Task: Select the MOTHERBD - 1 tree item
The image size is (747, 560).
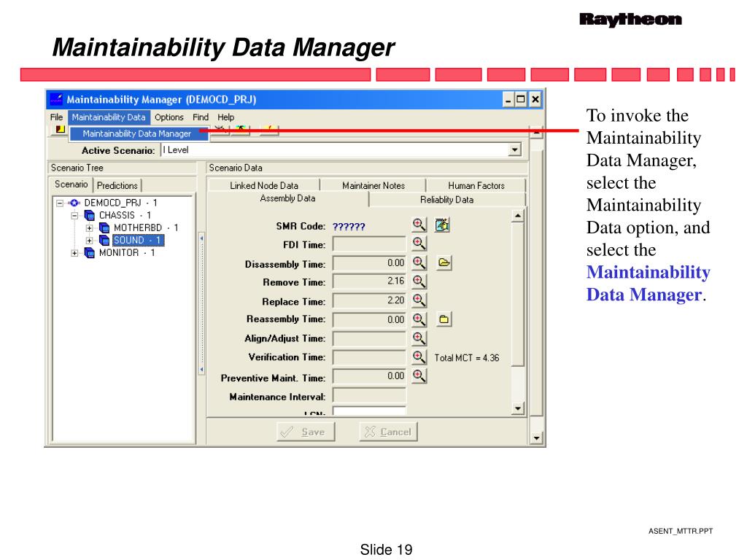Action: click(146, 227)
